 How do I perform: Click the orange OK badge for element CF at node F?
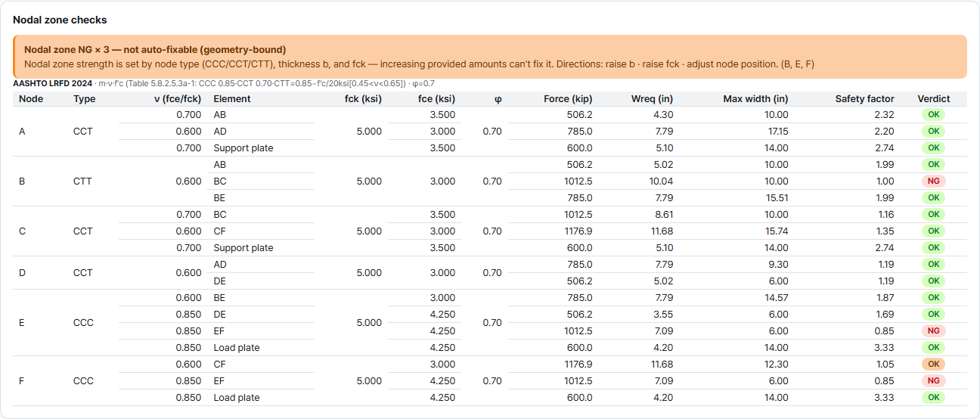933,365
